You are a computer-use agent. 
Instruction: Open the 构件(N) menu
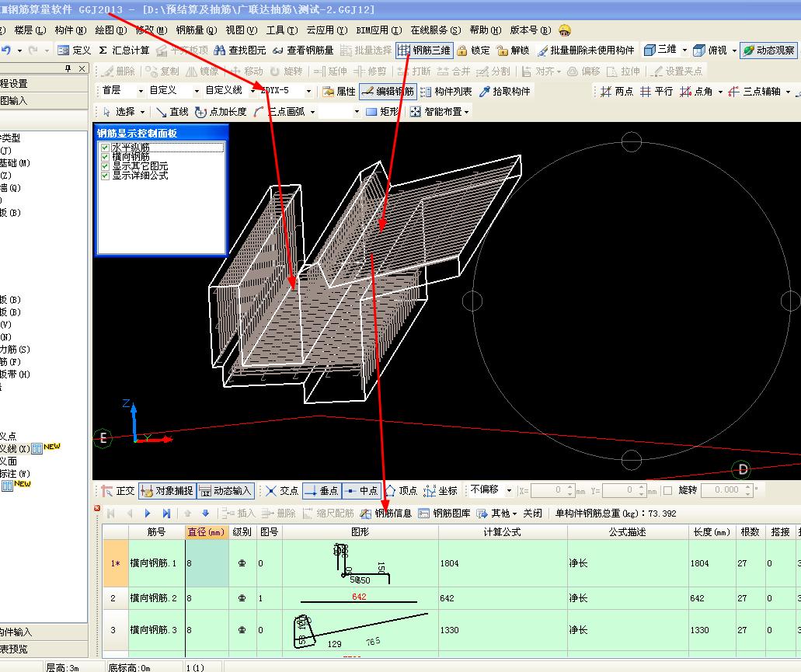[x=71, y=30]
